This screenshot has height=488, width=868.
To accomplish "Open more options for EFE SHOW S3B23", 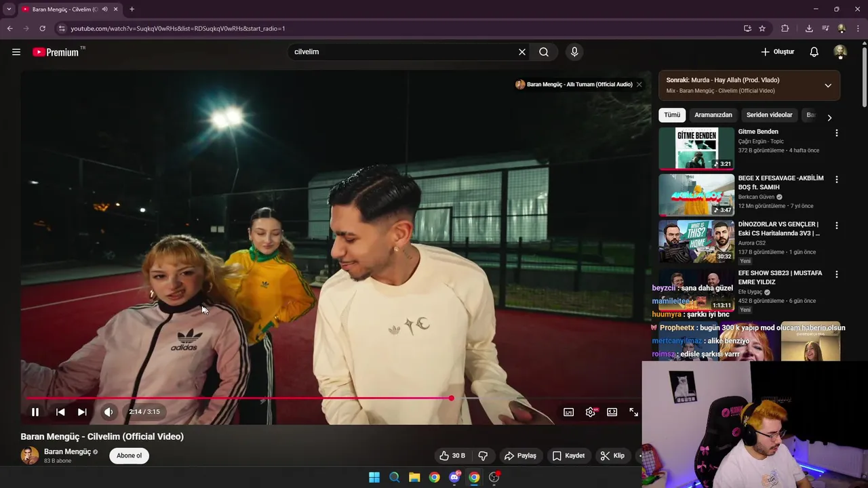I will [836, 274].
